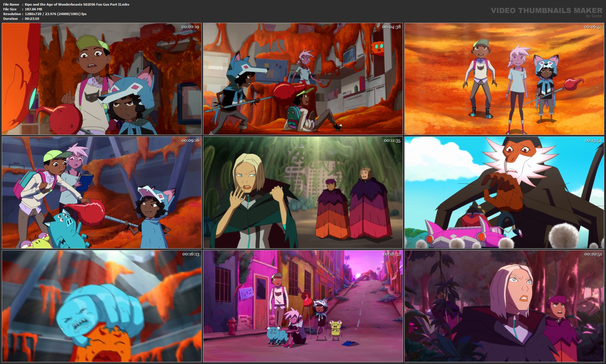
Task: Click the 00:06:57 timestamp label
Action: click(593, 27)
